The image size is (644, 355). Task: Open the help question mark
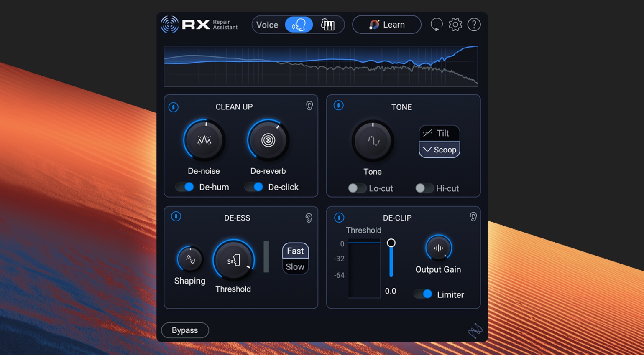point(474,25)
